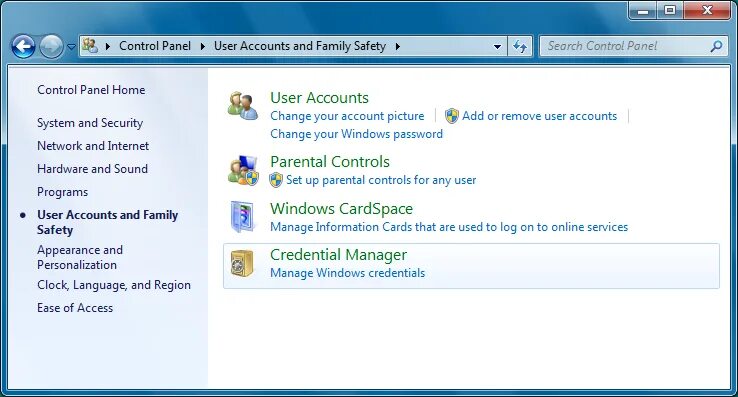Viewport: 738px width, 397px height.
Task: Click Manage Windows credentials link
Action: (347, 273)
